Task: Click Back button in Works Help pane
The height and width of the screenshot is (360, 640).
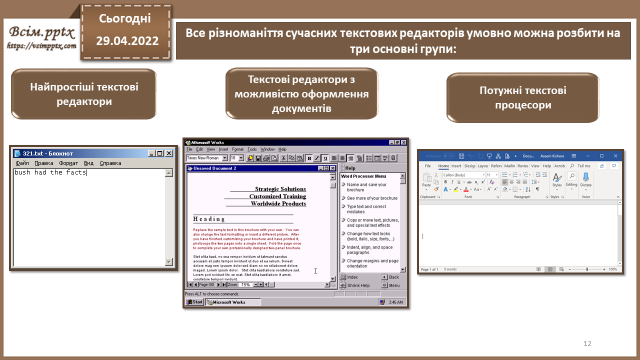Action: tap(391, 277)
